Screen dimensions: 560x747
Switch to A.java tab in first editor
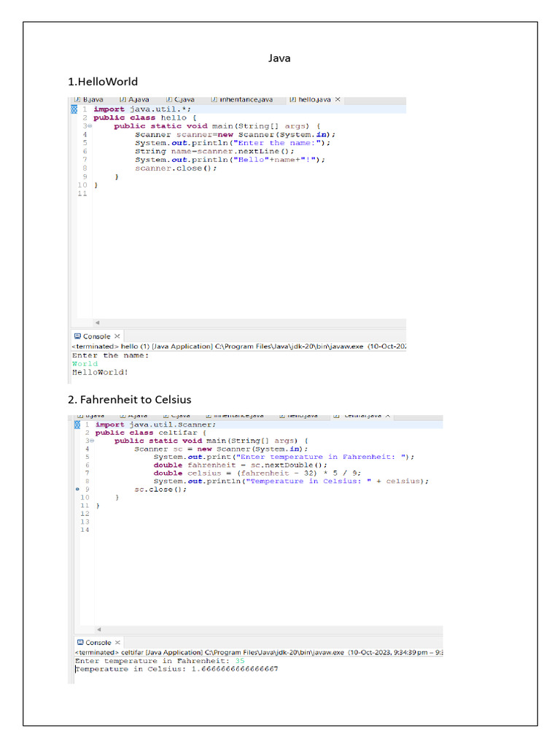138,99
